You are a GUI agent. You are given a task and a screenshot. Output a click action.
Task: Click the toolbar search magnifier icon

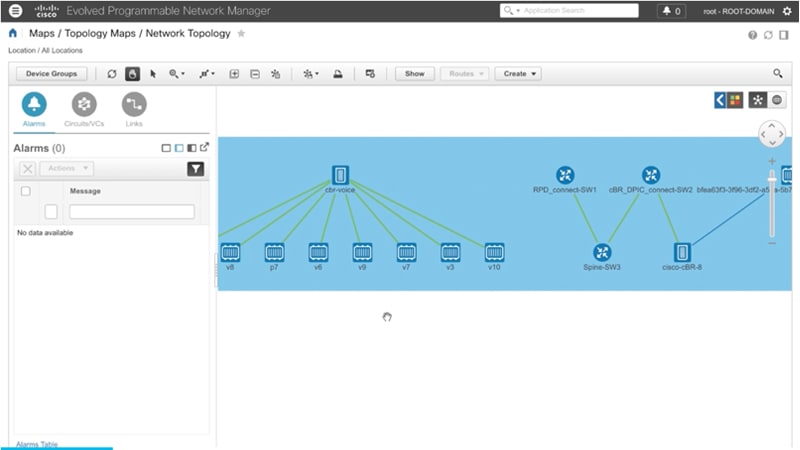pyautogui.click(x=777, y=74)
